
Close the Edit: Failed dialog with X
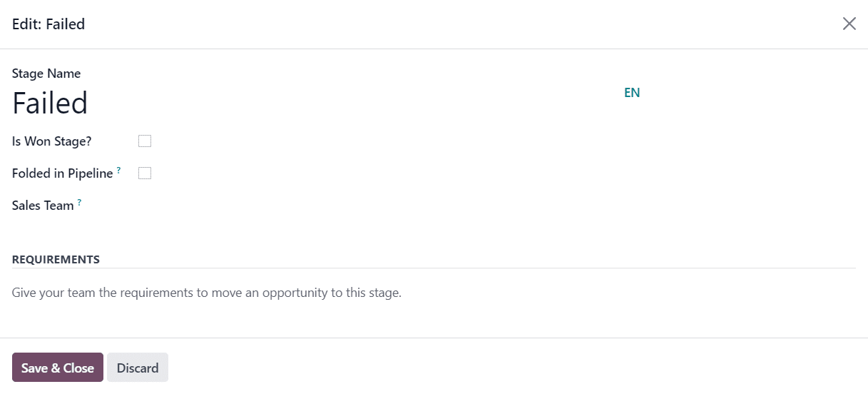point(849,24)
